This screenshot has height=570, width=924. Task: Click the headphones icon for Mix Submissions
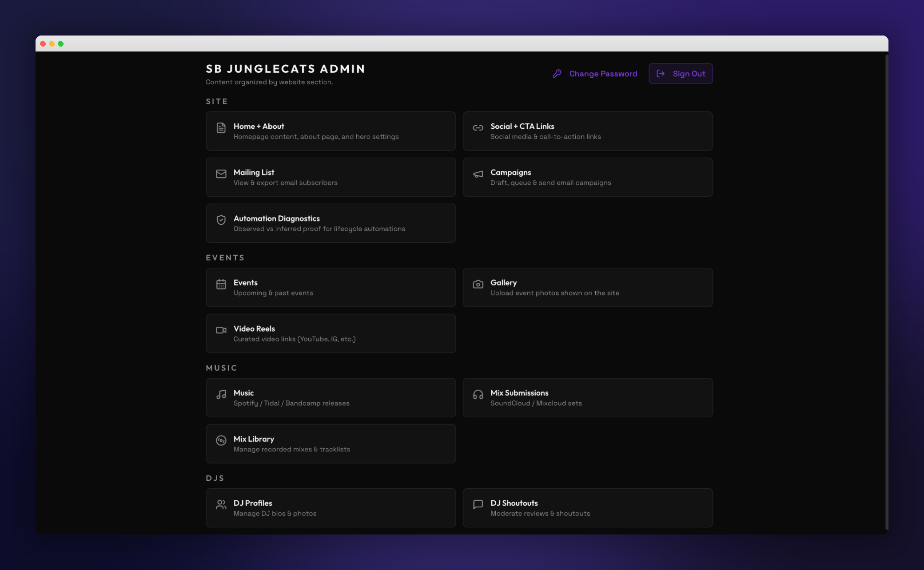click(x=478, y=394)
